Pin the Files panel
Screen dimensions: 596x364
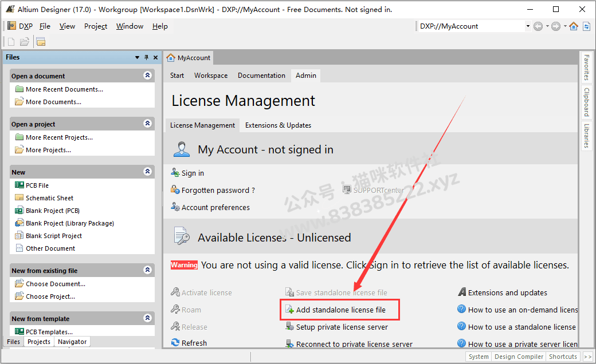point(146,57)
